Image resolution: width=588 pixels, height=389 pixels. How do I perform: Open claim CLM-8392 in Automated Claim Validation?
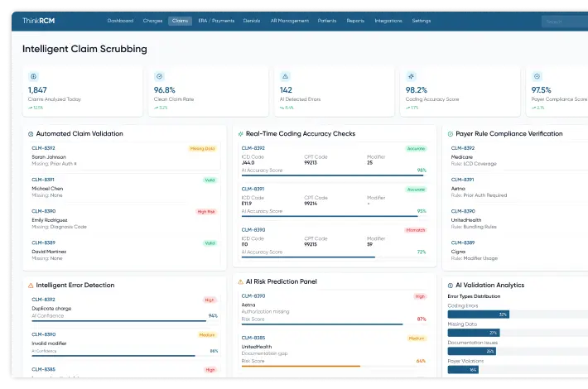pos(43,148)
